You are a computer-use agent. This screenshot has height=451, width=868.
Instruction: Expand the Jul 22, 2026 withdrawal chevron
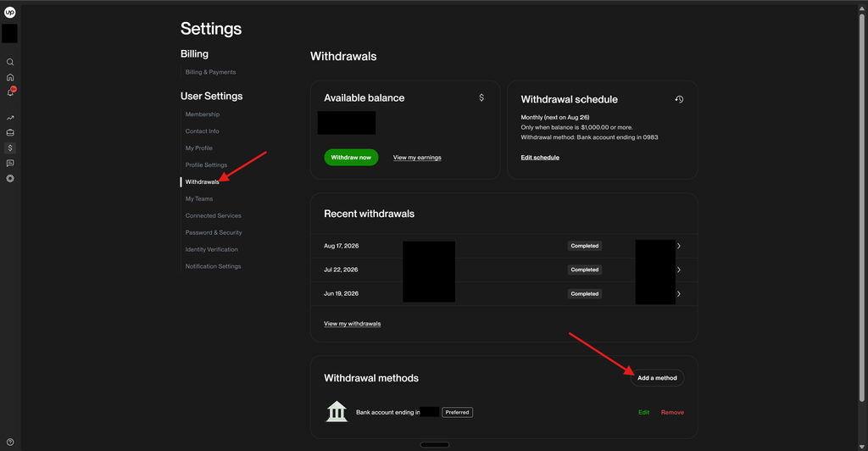679,270
